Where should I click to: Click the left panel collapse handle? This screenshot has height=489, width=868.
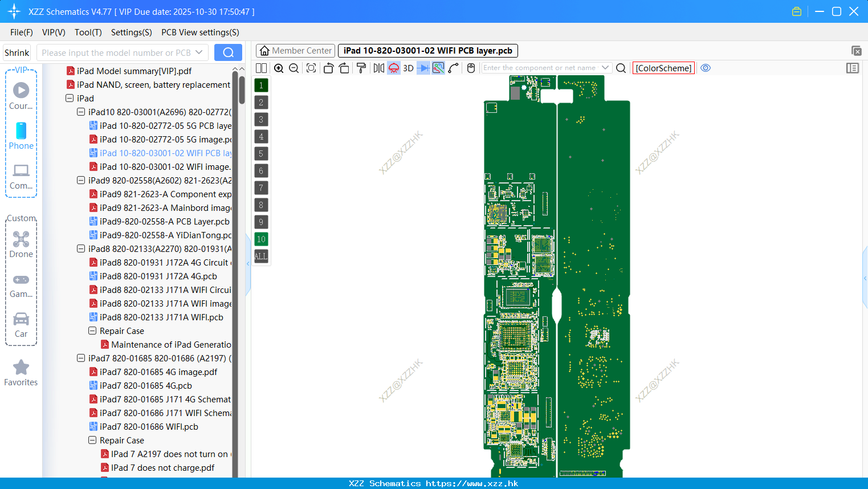(248, 264)
